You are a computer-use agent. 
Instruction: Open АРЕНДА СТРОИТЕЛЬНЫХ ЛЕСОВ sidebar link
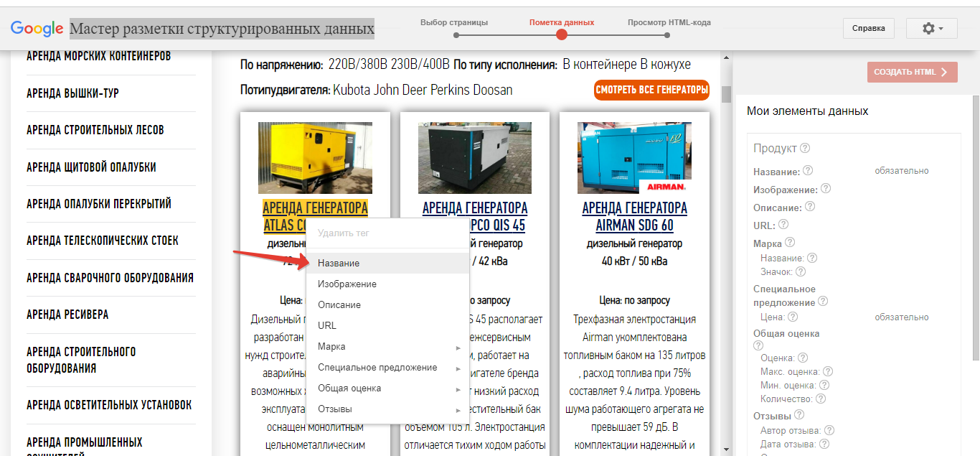pyautogui.click(x=95, y=130)
